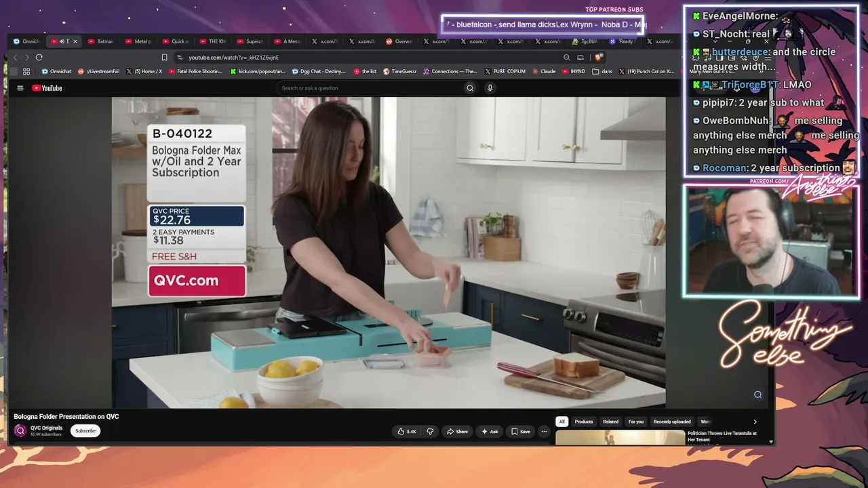Open more actions ellipsis under video
The image size is (868, 488).
(544, 431)
